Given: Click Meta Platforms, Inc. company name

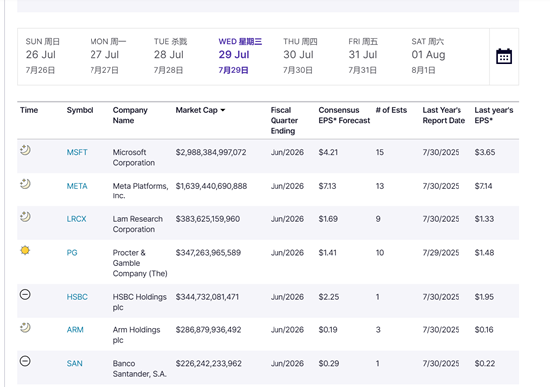Looking at the screenshot, I should 140,191.
